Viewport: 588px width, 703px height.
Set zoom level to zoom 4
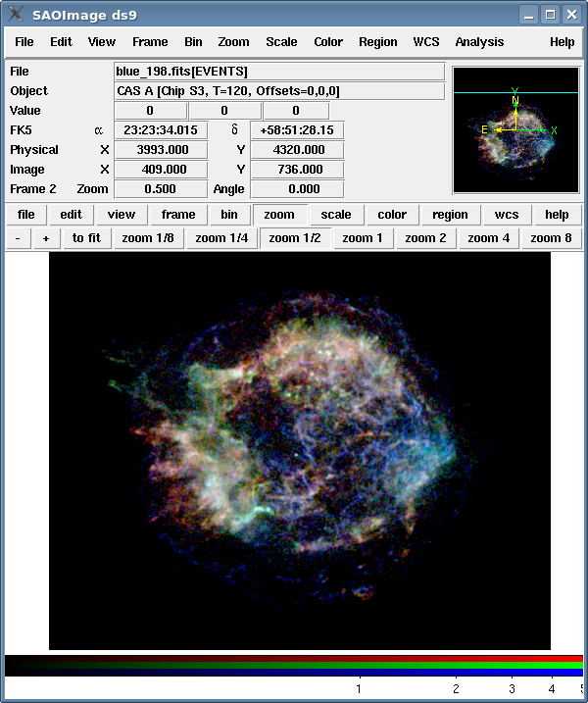(488, 238)
